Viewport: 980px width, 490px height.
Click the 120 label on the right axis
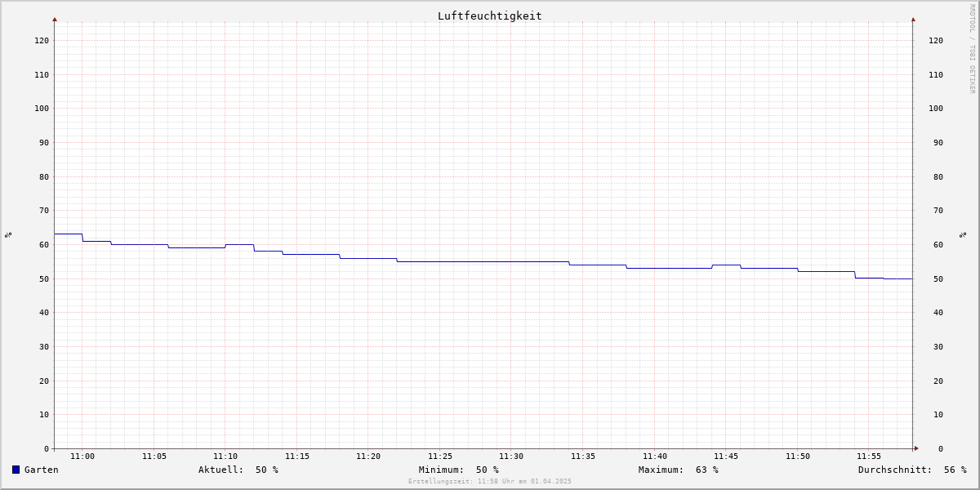pos(936,40)
